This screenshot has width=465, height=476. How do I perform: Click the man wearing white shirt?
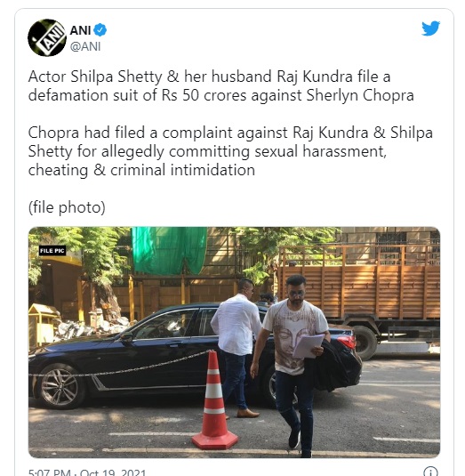tap(236, 348)
